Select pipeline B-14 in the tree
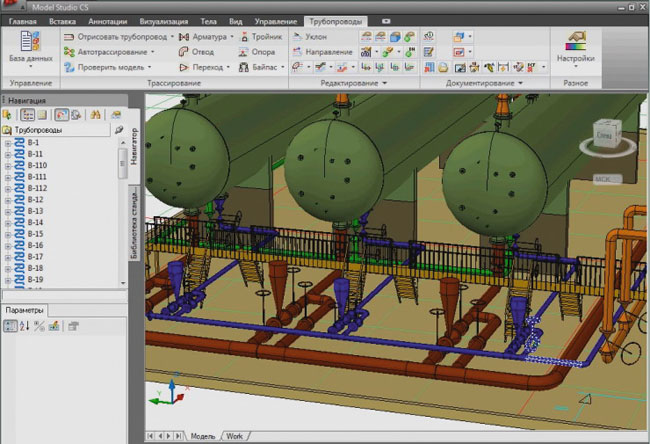The width and height of the screenshot is (650, 444). pos(35,223)
